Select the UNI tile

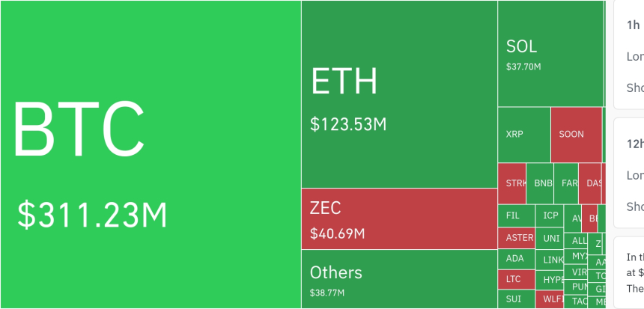(x=550, y=238)
